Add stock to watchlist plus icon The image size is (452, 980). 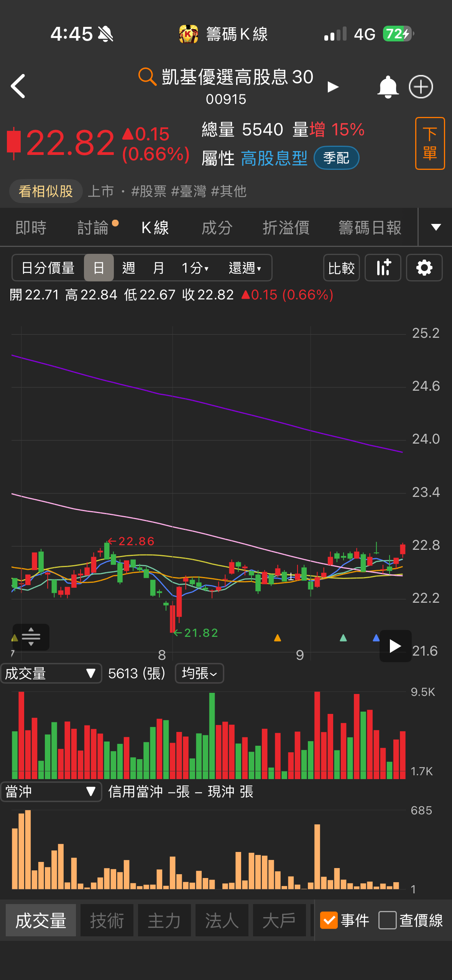coord(421,87)
